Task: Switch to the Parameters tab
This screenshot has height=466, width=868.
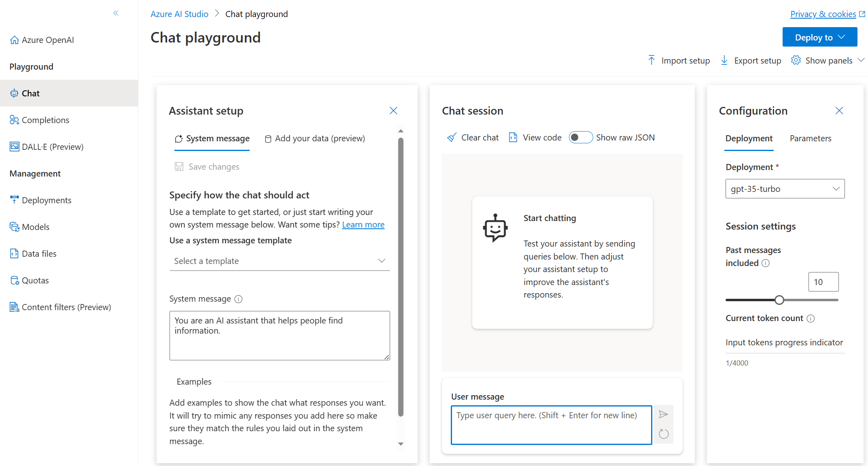Action: (x=810, y=138)
